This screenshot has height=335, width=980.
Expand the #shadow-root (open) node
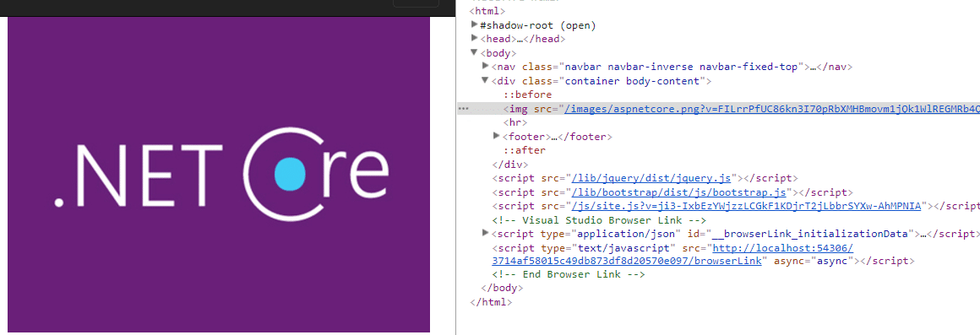tap(475, 25)
